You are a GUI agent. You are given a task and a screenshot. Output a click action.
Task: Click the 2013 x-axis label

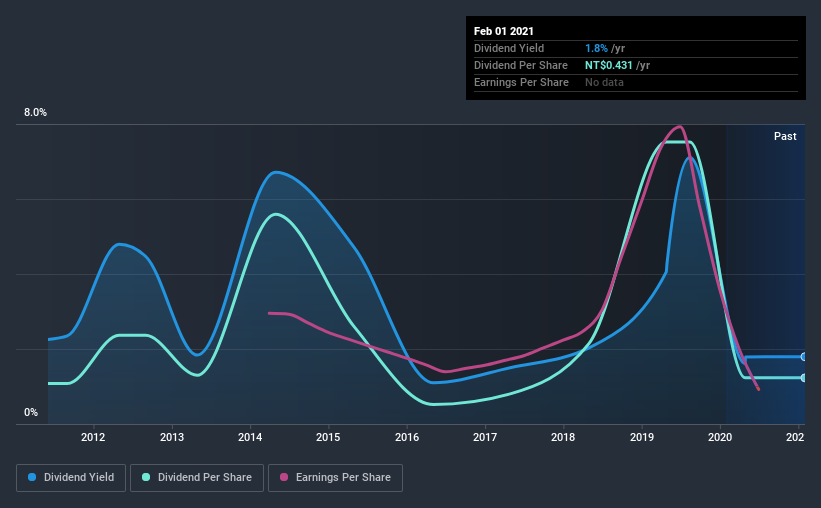coord(172,437)
